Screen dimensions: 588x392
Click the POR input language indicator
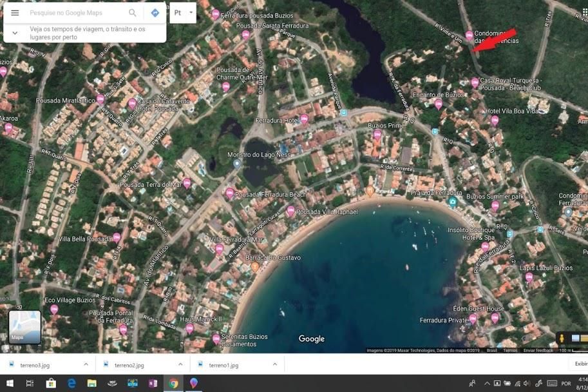(x=566, y=384)
